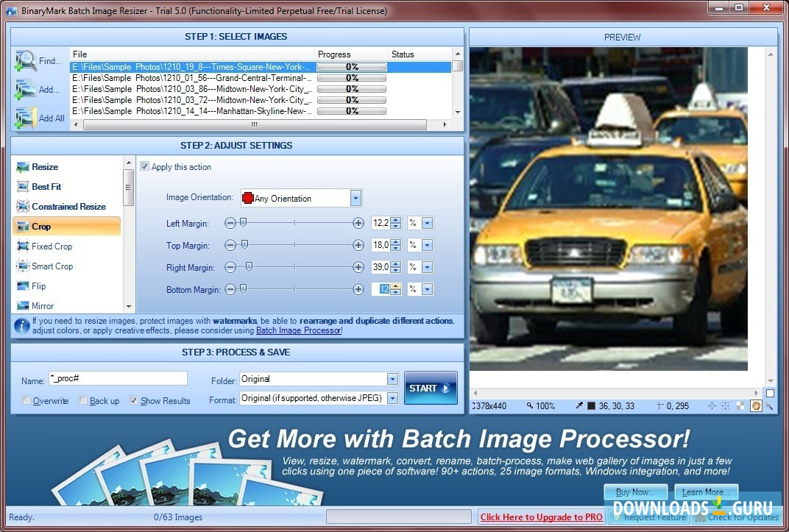789x532 pixels.
Task: Enable the Overwrite checkbox
Action: click(x=27, y=401)
